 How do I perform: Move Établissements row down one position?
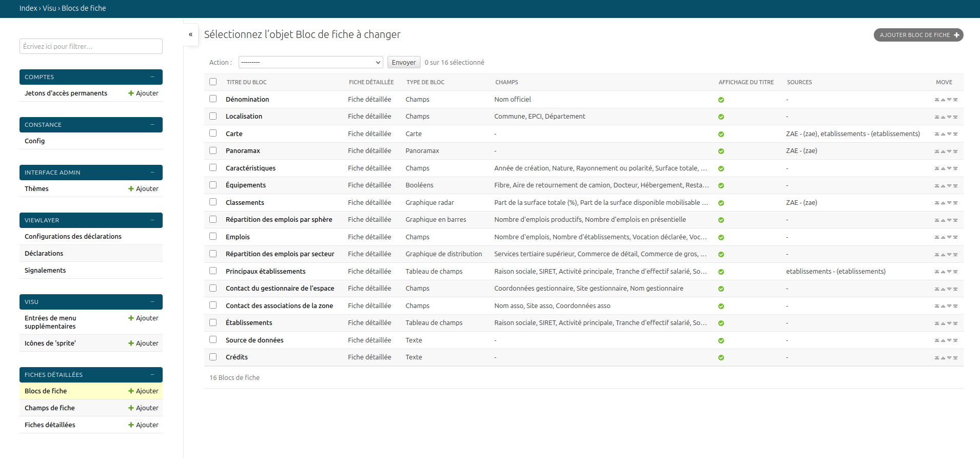pos(949,323)
